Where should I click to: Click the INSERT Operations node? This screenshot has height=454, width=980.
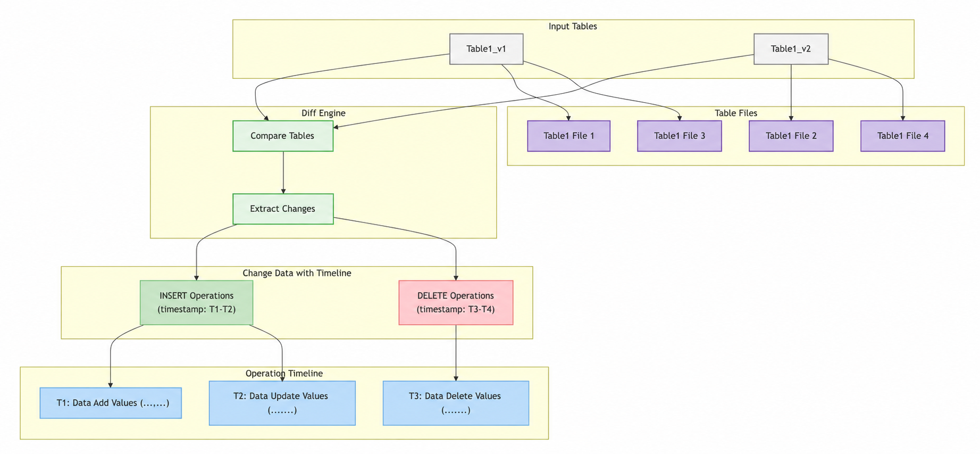point(196,302)
